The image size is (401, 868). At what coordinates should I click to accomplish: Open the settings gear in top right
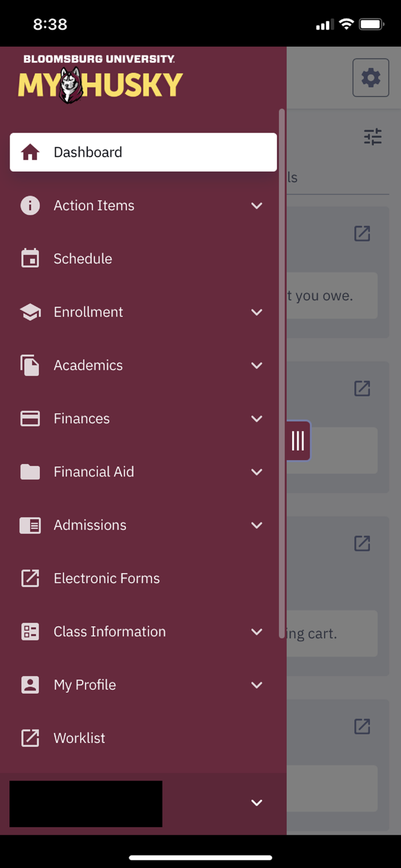coord(370,78)
